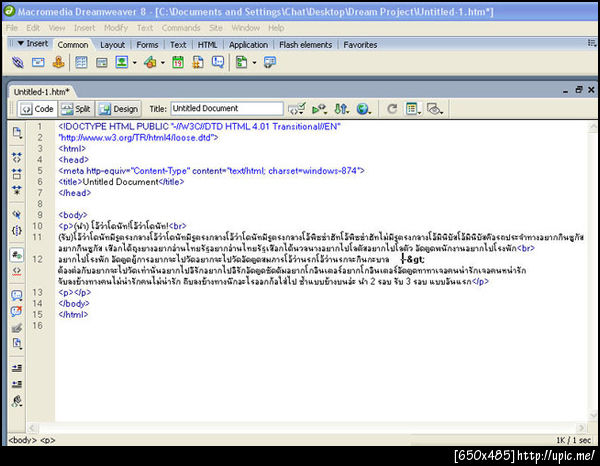Switch to Split view
The height and width of the screenshot is (466, 600).
coord(77,109)
